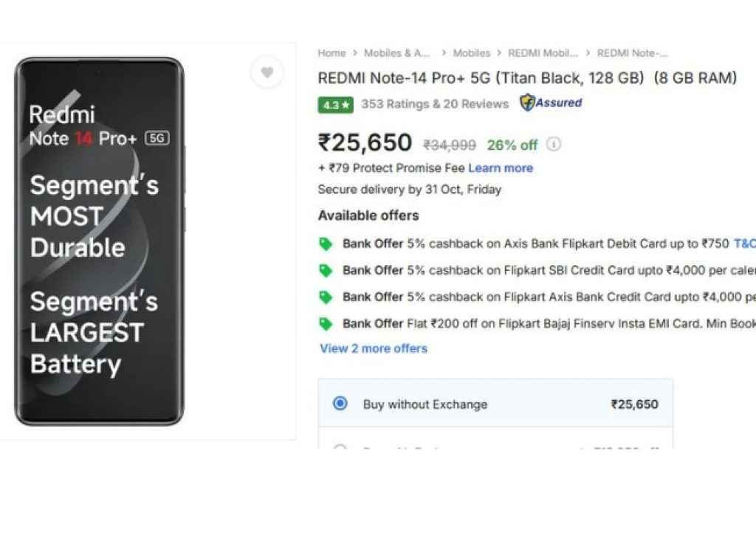756x558 pixels.
Task: Add product to wishlist via heart icon
Action: [267, 72]
